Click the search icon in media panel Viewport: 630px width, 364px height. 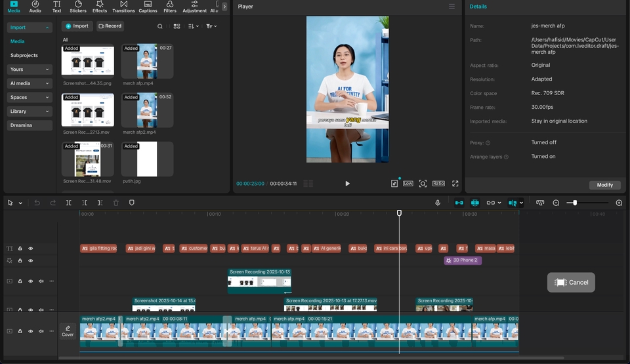(x=160, y=26)
